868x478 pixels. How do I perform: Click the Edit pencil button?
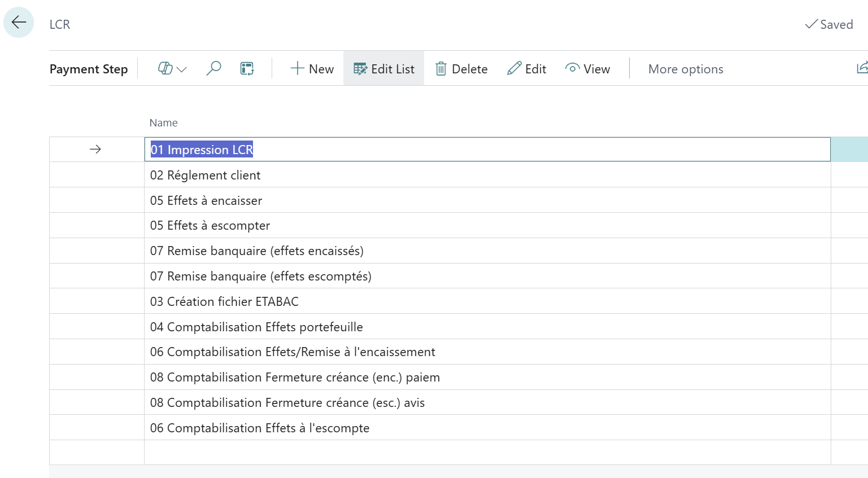(526, 69)
